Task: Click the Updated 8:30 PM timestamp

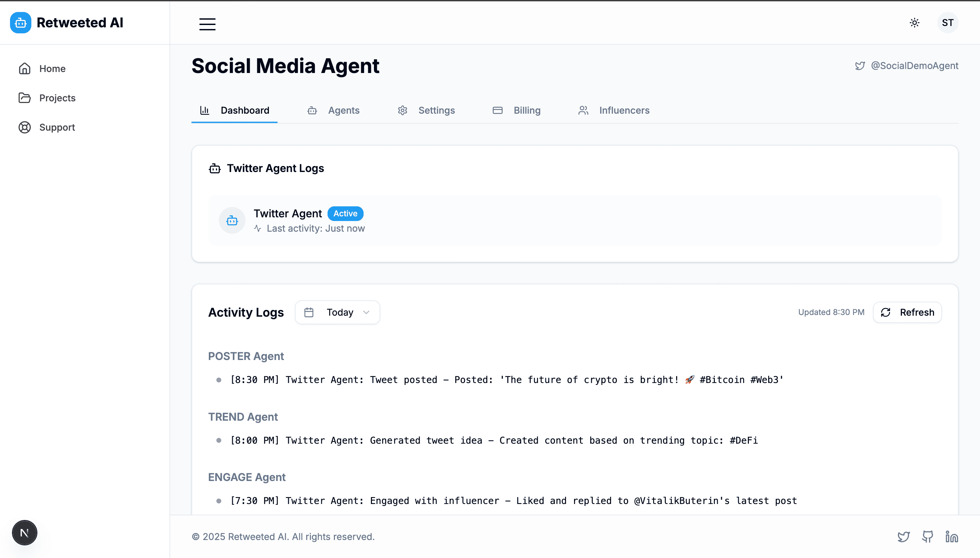Action: coord(831,312)
